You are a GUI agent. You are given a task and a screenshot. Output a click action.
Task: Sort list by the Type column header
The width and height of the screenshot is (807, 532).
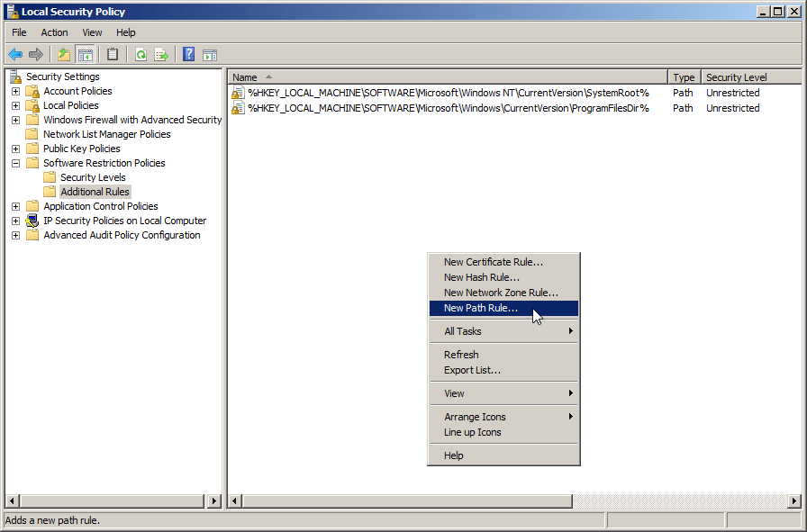click(685, 77)
